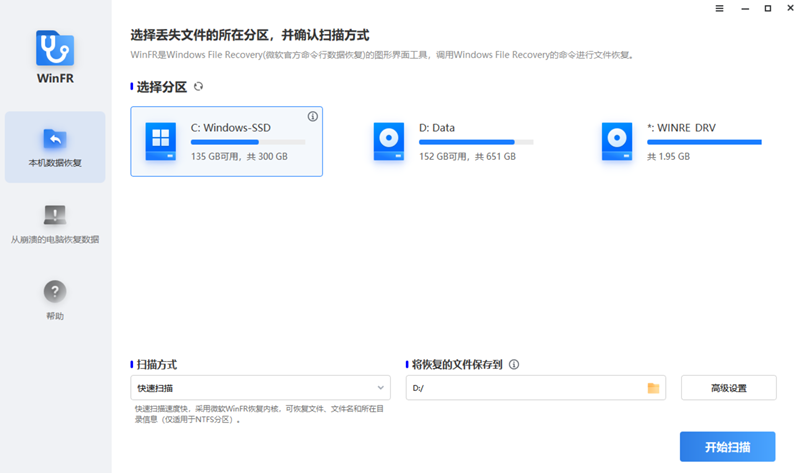
Task: Close the WinFR window
Action: (790, 8)
